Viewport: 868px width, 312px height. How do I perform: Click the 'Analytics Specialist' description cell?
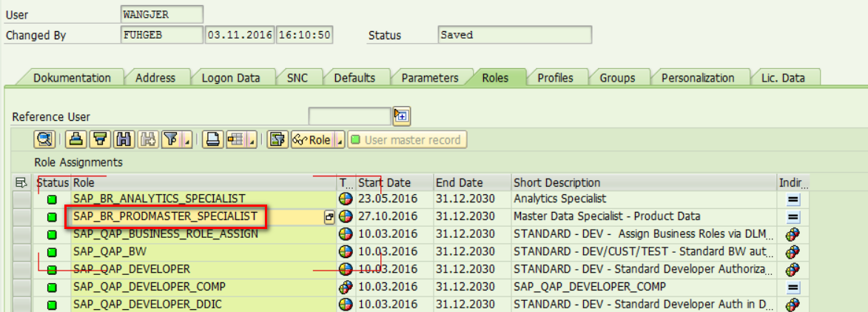[x=645, y=199]
